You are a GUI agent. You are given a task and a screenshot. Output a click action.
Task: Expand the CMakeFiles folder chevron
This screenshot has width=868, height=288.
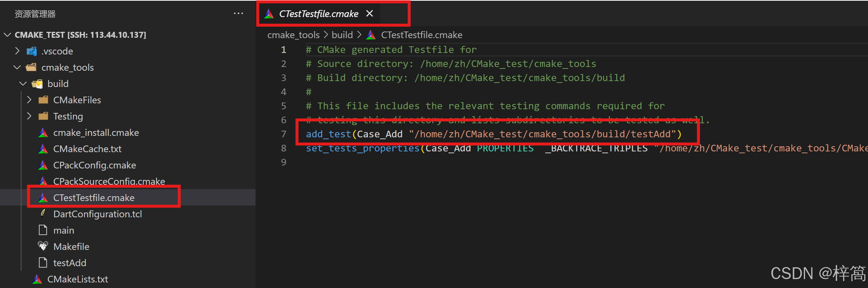(x=29, y=100)
